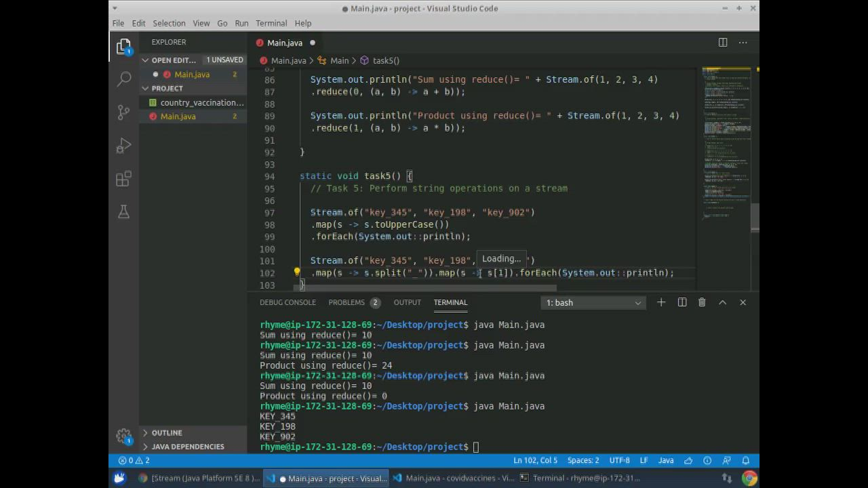This screenshot has height=488, width=868.
Task: Toggle the Explorer view in activity bar
Action: click(123, 46)
